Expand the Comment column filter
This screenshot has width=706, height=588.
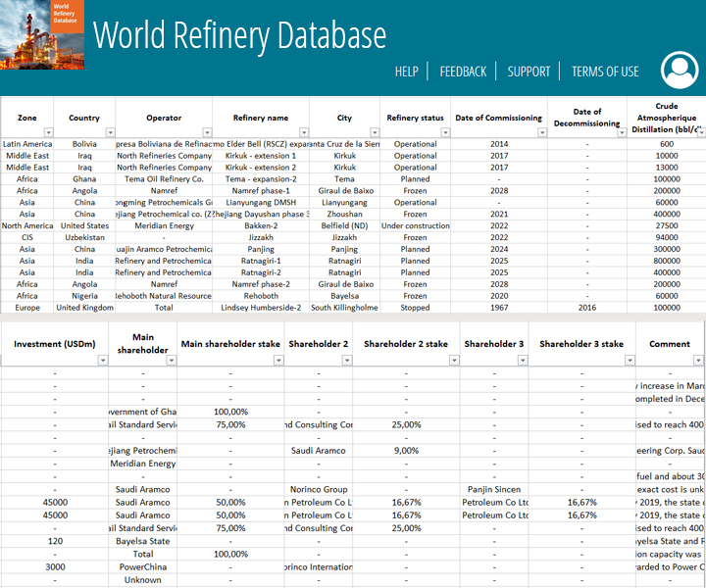pyautogui.click(x=698, y=361)
